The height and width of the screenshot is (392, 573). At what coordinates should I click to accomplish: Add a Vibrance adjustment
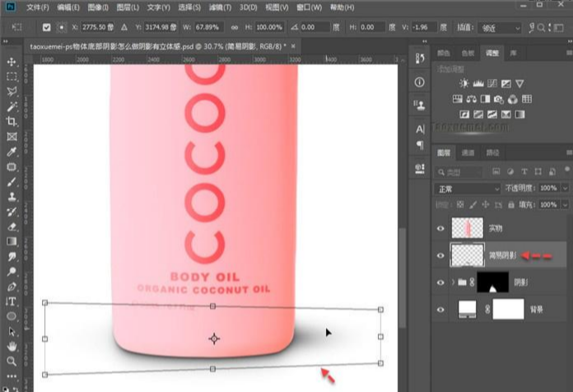pyautogui.click(x=519, y=83)
